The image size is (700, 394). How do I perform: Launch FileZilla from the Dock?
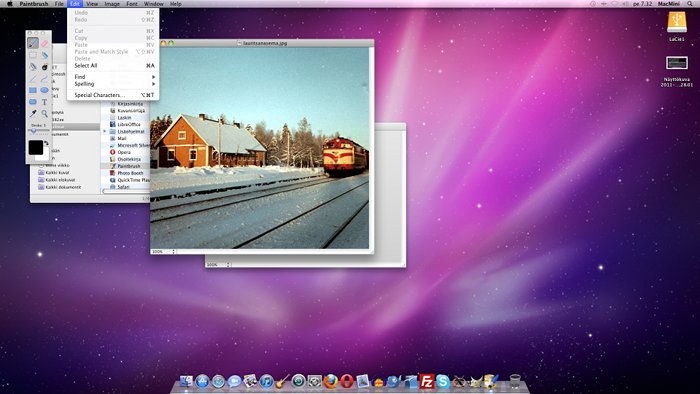[427, 382]
